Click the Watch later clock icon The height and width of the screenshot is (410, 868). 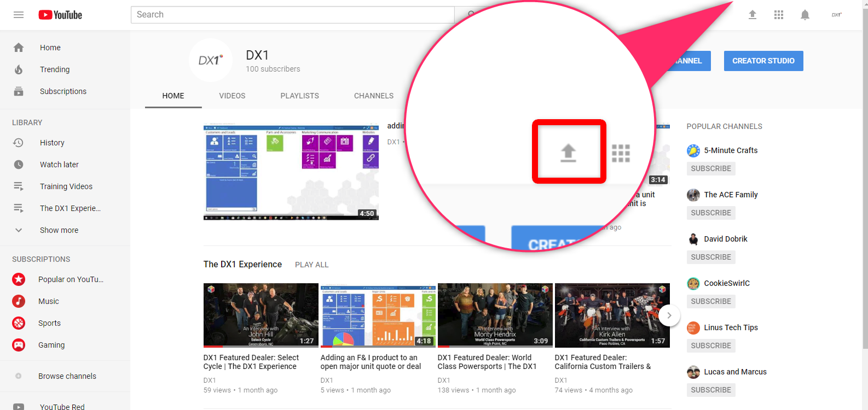(x=19, y=165)
